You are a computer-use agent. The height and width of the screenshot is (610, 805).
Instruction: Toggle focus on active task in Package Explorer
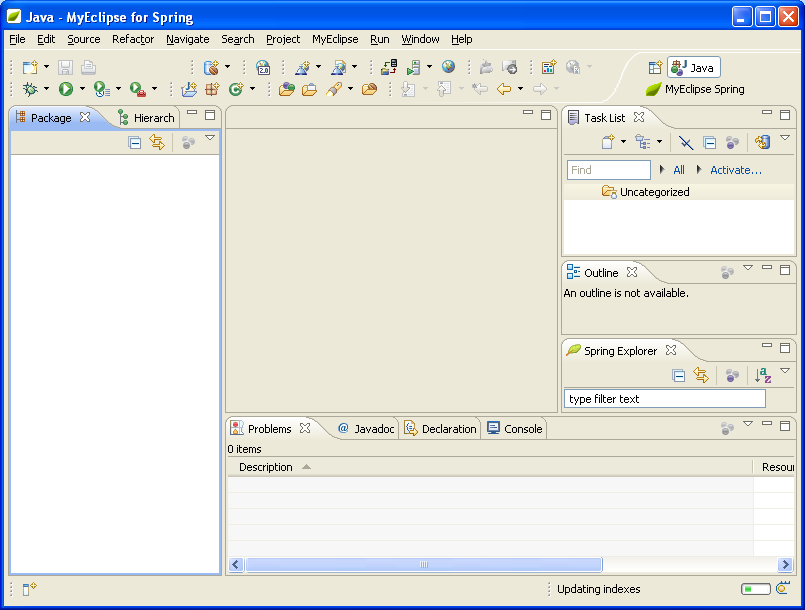pos(188,142)
